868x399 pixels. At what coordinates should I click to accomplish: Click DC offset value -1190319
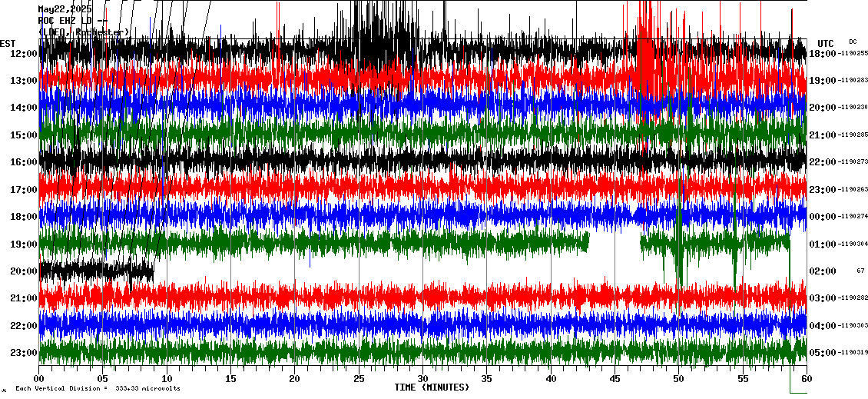click(x=852, y=352)
